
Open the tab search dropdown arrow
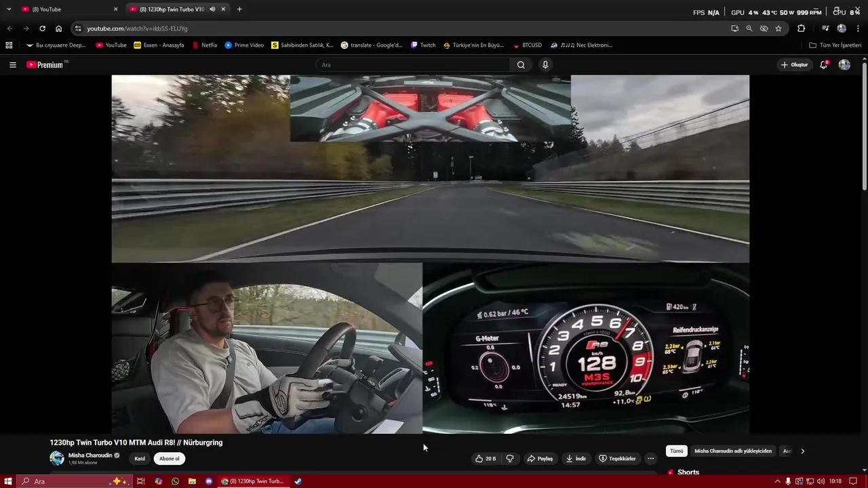click(9, 9)
